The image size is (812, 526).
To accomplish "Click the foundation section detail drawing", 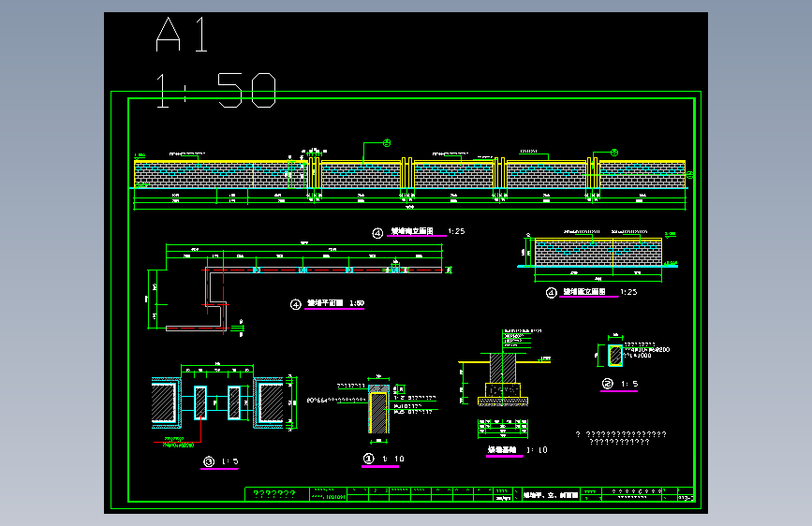I will point(503,384).
